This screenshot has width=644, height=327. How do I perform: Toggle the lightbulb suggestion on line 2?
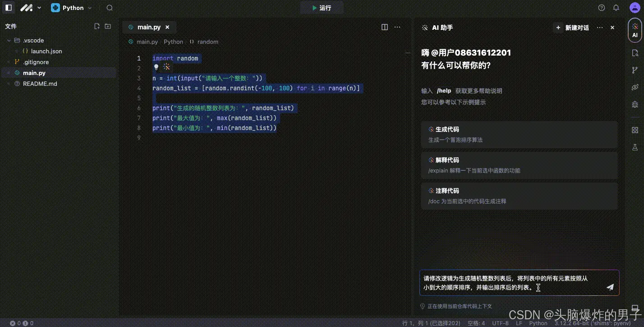[156, 67]
